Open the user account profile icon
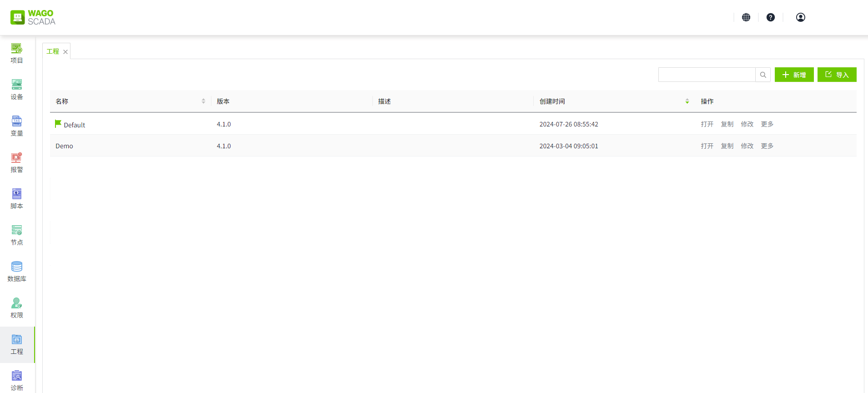The image size is (868, 393). tap(801, 17)
